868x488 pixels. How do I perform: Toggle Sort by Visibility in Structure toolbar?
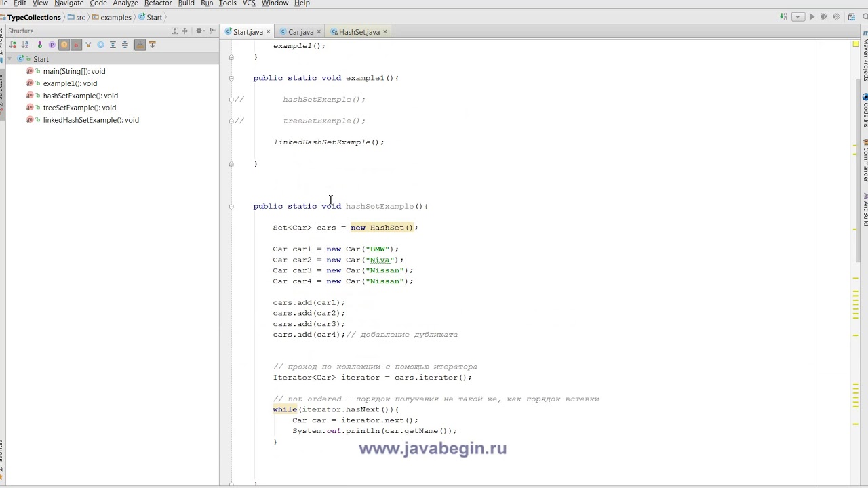12,45
